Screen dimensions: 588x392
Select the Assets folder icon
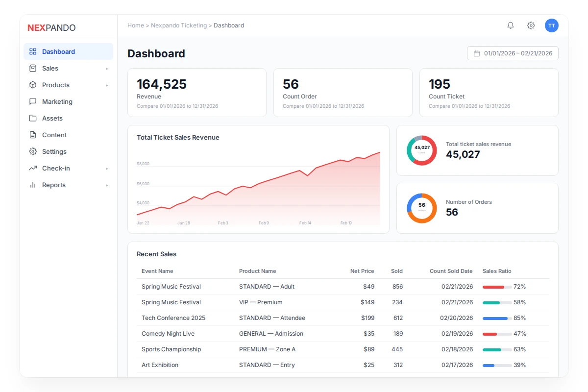point(32,118)
